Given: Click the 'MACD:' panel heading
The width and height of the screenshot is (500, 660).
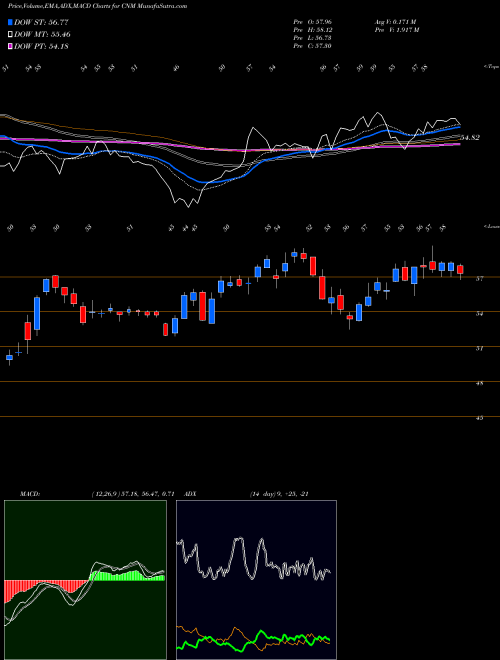Looking at the screenshot, I should 29,494.
